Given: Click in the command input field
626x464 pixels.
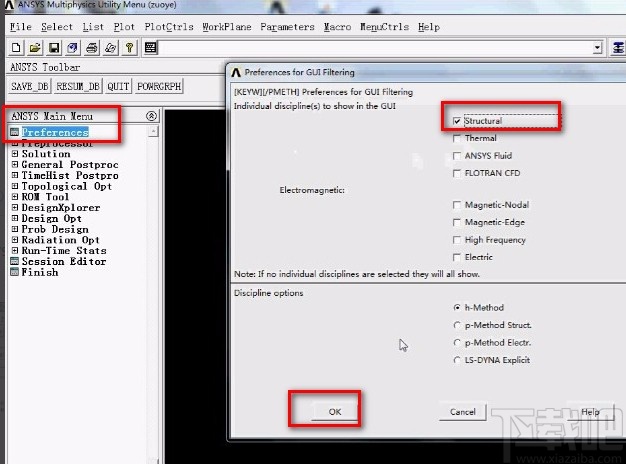Looking at the screenshot, I should [x=376, y=48].
